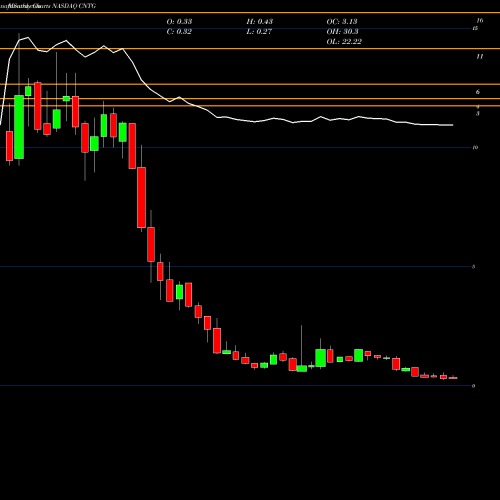Click the "OC: 3.13" stat
Viewport: 500px width, 500px height.
pyautogui.click(x=342, y=21)
